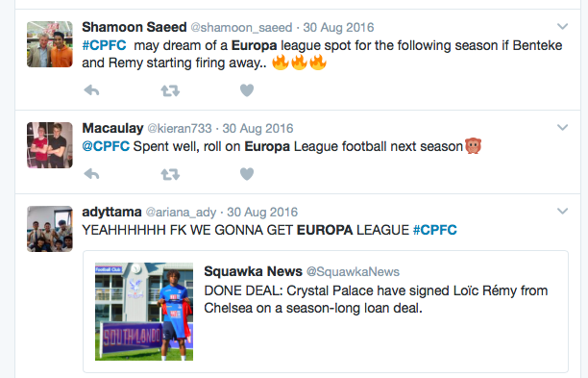Reply to Shamoon Saeed's tweet
This screenshot has width=588, height=378.
coord(91,90)
